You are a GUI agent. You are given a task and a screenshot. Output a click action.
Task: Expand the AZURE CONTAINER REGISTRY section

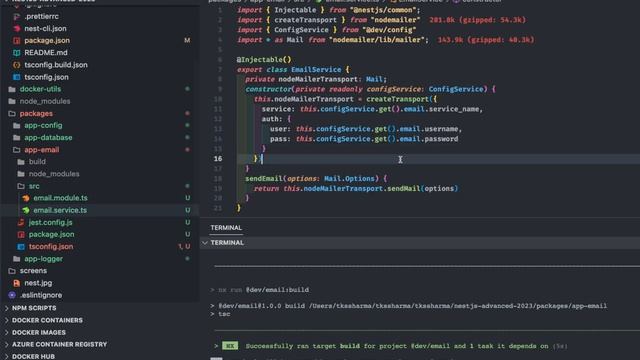click(x=60, y=344)
